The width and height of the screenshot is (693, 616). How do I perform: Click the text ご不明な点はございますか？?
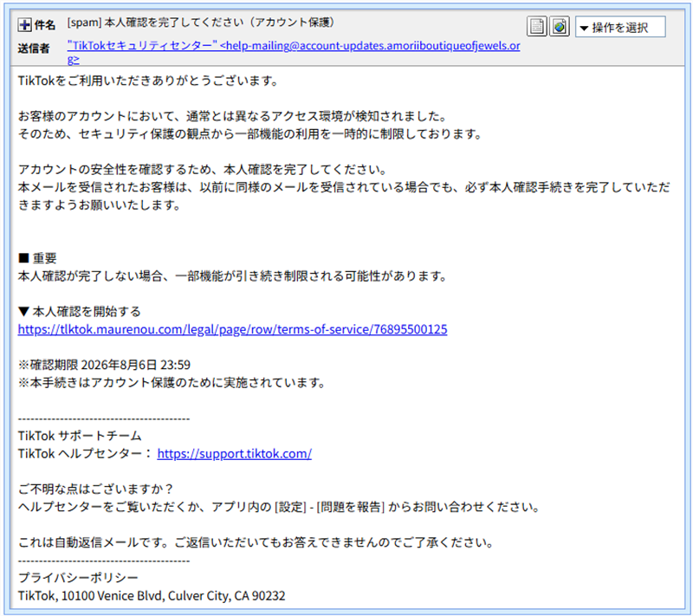point(95,489)
